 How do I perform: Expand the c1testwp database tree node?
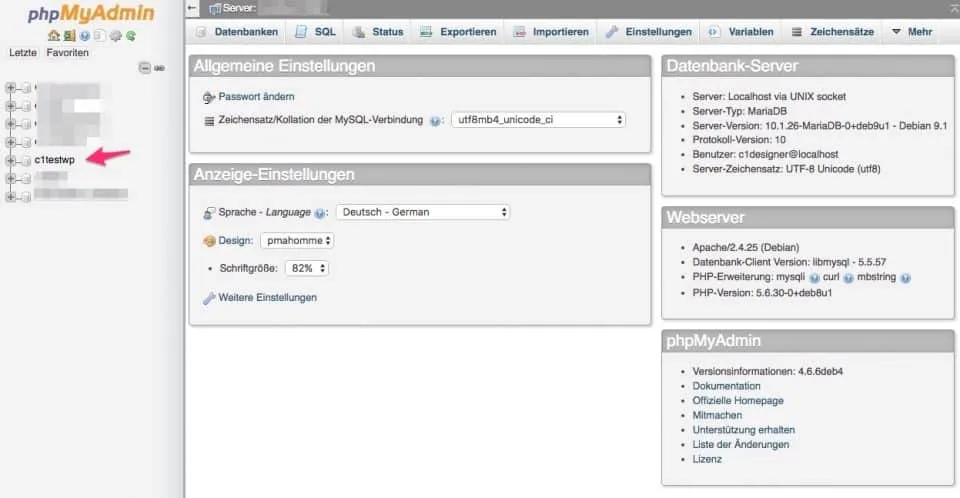point(11,160)
